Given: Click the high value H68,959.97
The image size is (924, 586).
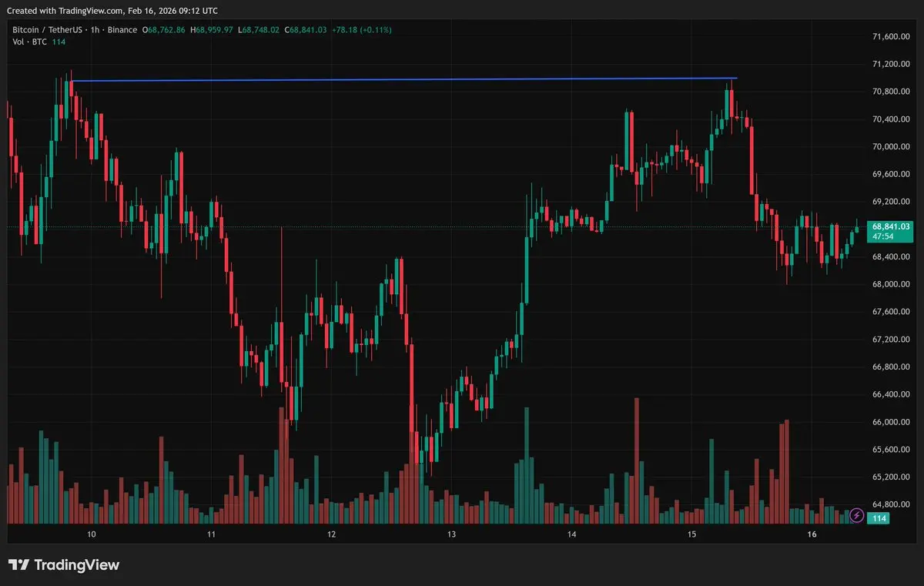Looking at the screenshot, I should (x=212, y=30).
